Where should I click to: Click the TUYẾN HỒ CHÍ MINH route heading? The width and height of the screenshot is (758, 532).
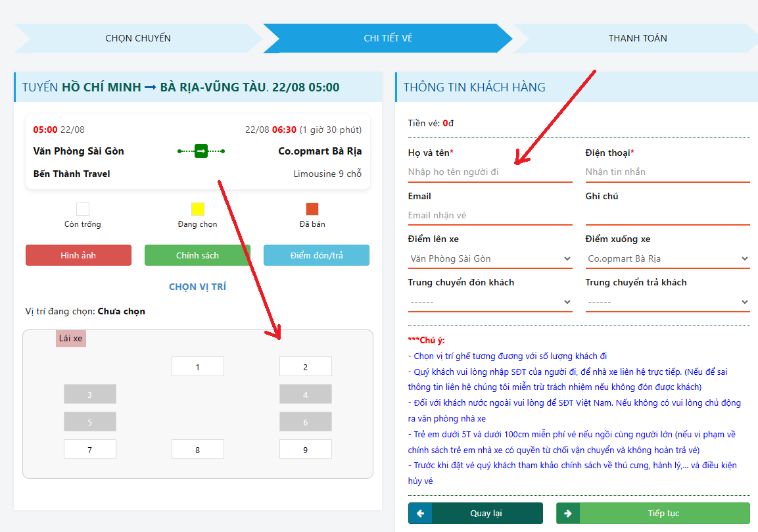(x=181, y=87)
